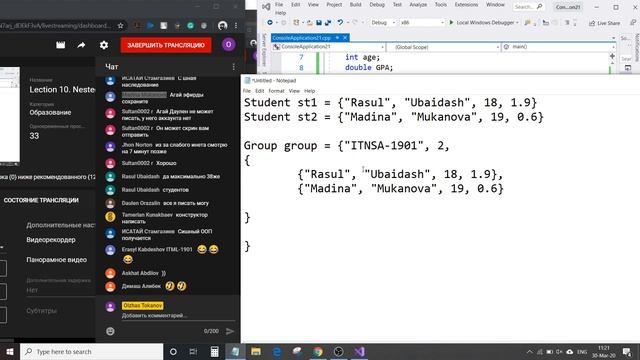This screenshot has height=360, width=640.
Task: Click the stream preview thumbnail
Action: pyautogui.click(x=10, y=116)
